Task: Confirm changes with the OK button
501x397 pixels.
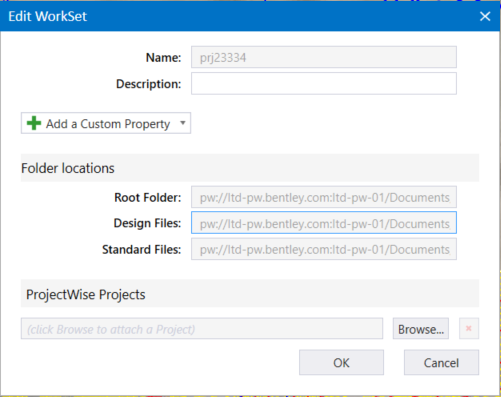Action: [x=341, y=362]
